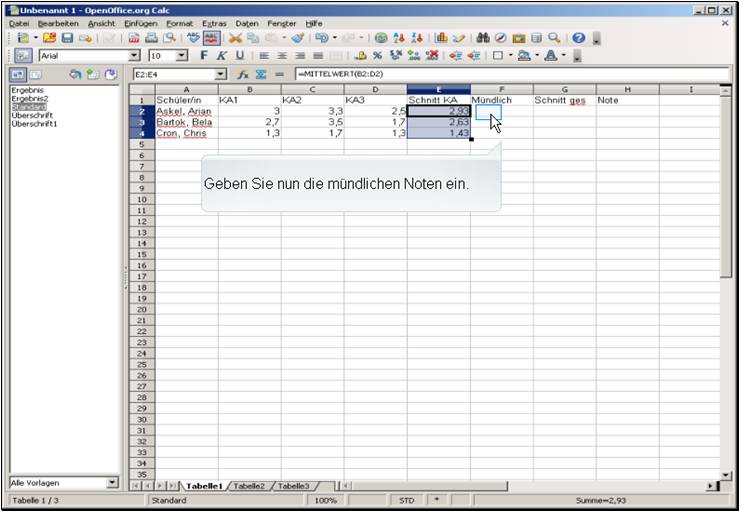Image resolution: width=739 pixels, height=511 pixels.
Task: Open the Function Wizard fx icon
Action: (x=243, y=75)
